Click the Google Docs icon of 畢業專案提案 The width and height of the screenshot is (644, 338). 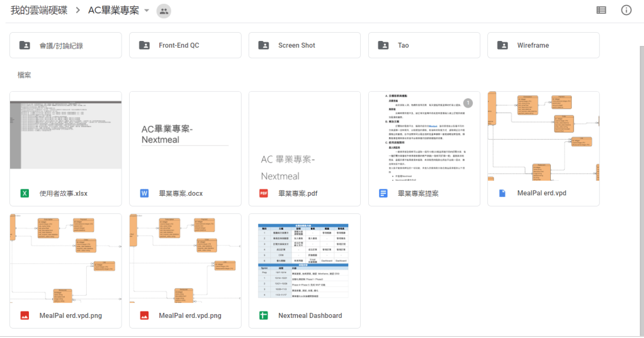click(383, 193)
